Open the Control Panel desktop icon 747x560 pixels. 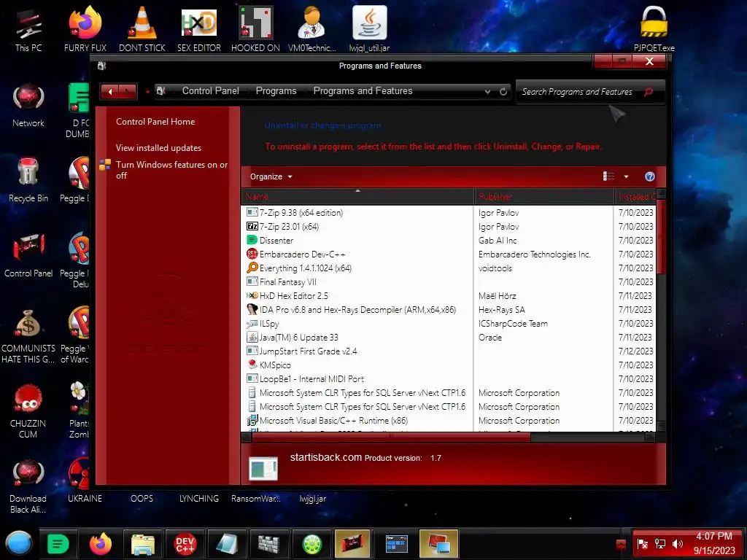[x=28, y=255]
